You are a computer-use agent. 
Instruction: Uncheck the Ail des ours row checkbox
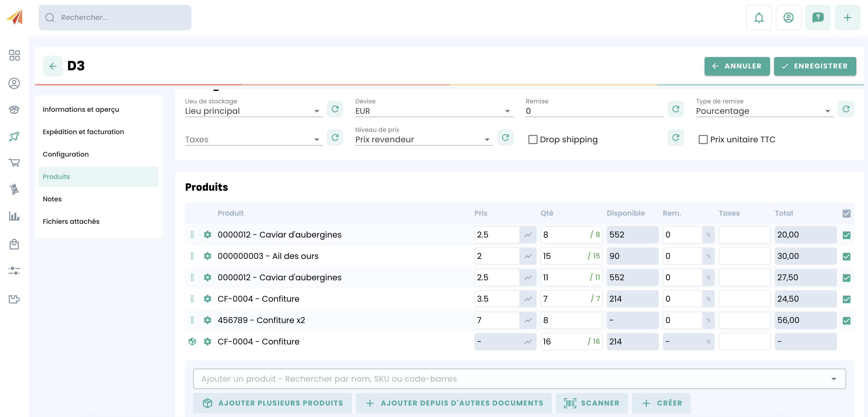(846, 257)
